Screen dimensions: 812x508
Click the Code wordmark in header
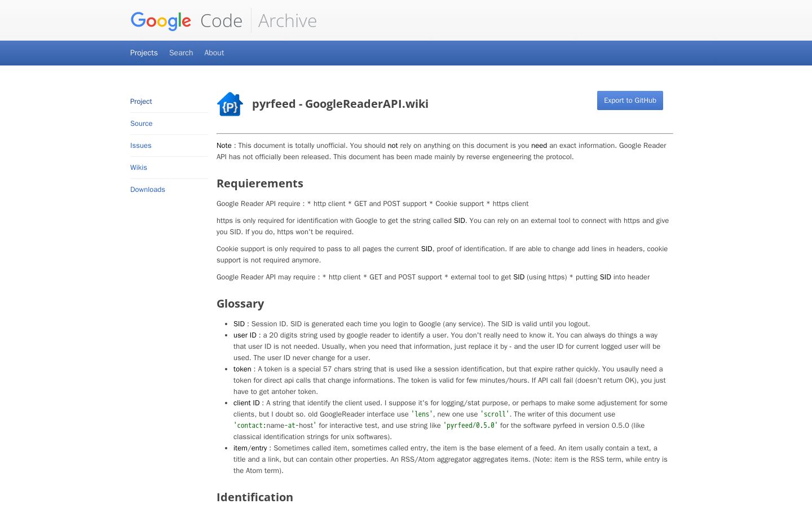221,21
